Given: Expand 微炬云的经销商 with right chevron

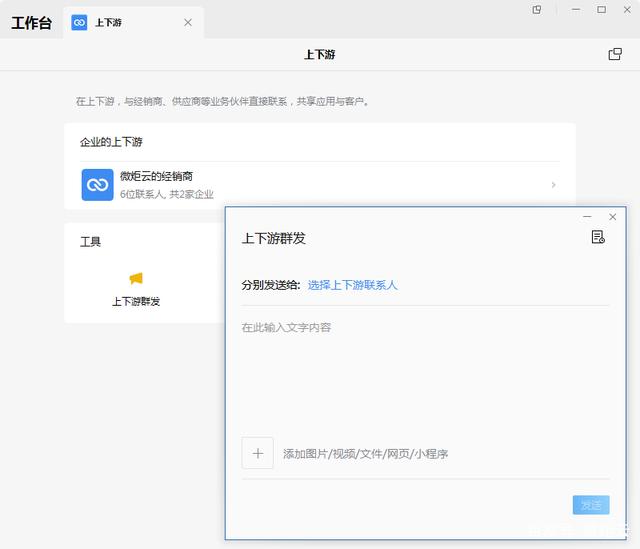Looking at the screenshot, I should pos(553,185).
